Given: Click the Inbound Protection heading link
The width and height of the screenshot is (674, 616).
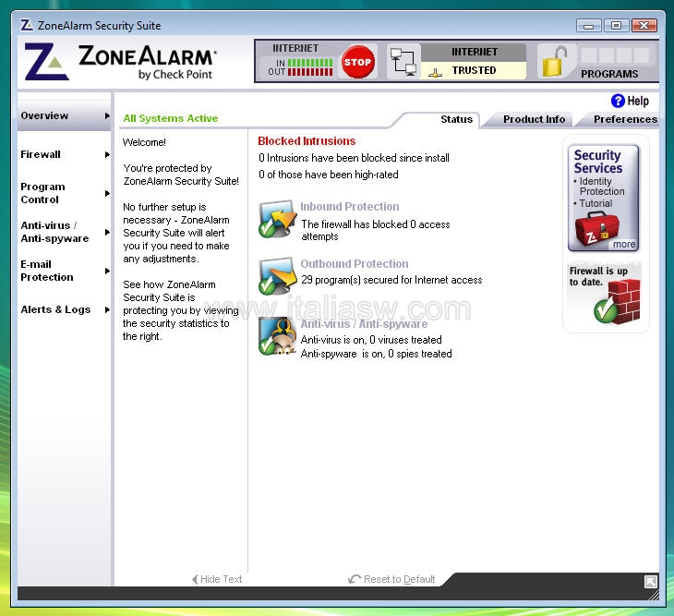Looking at the screenshot, I should click(x=350, y=206).
